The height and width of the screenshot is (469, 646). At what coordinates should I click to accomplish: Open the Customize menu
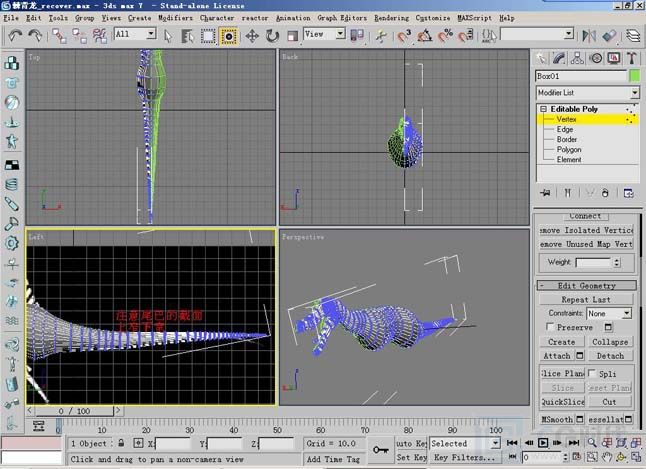coord(433,18)
